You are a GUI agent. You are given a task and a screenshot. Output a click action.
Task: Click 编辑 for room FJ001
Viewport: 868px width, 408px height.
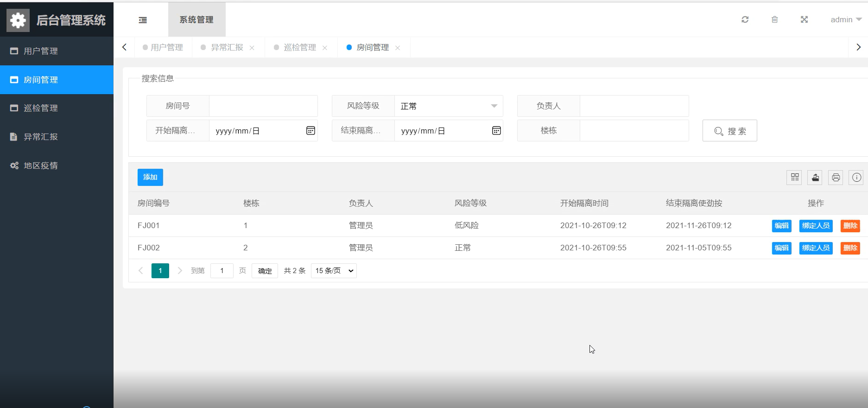(x=782, y=226)
